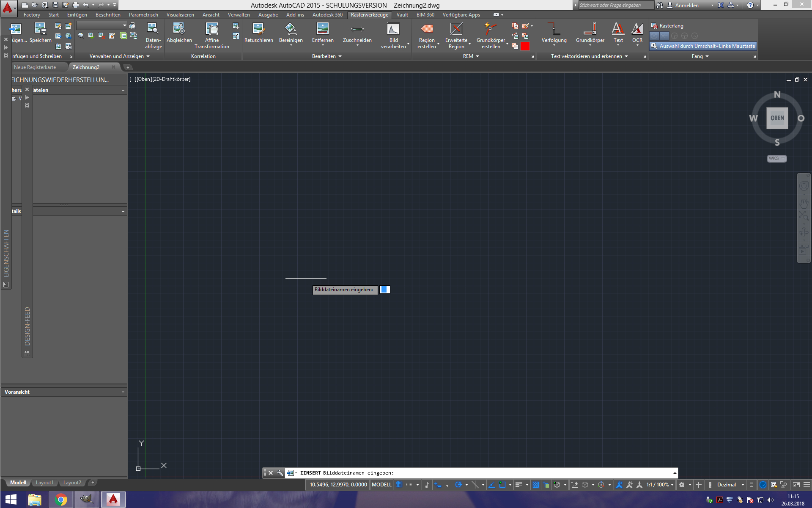Open the customize wrench in command line

[x=280, y=473]
